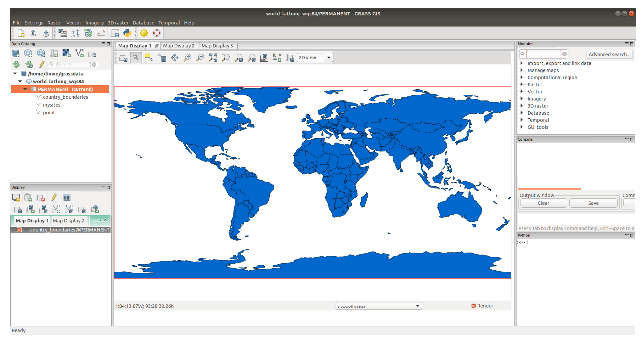
Task: Click the lifebuoy Help icon
Action: tap(157, 33)
